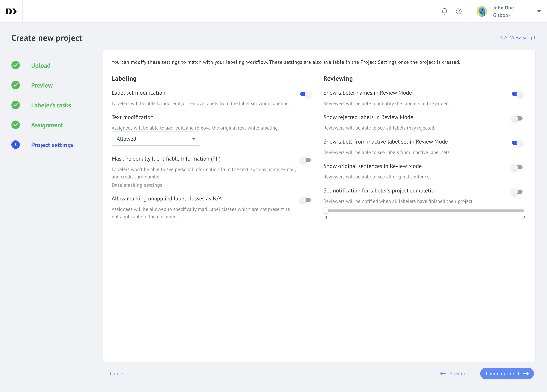The height and width of the screenshot is (392, 547).
Task: Click the green checkmark beside Labeler's tasks
Action: point(16,105)
